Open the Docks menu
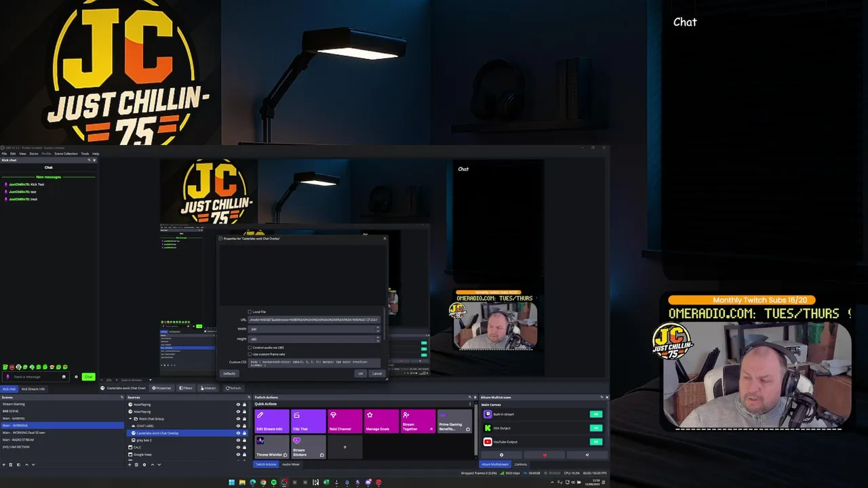 click(x=34, y=154)
